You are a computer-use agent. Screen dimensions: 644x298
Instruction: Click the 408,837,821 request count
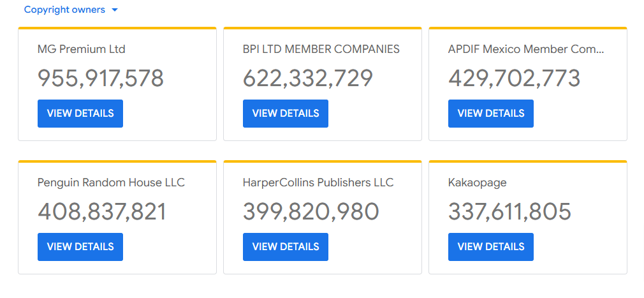tap(102, 212)
